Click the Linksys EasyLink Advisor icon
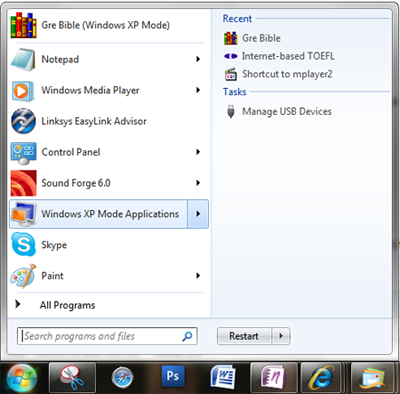 click(23, 121)
